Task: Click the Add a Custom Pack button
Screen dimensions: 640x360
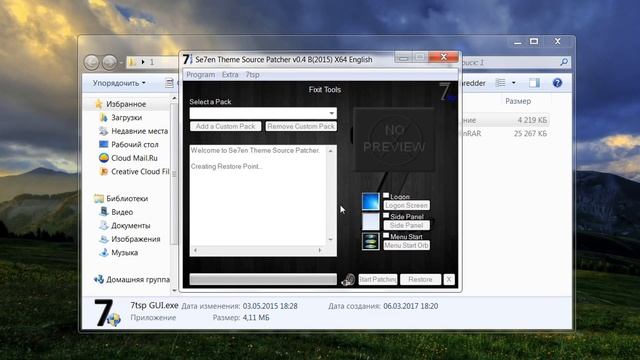Action: [226, 127]
